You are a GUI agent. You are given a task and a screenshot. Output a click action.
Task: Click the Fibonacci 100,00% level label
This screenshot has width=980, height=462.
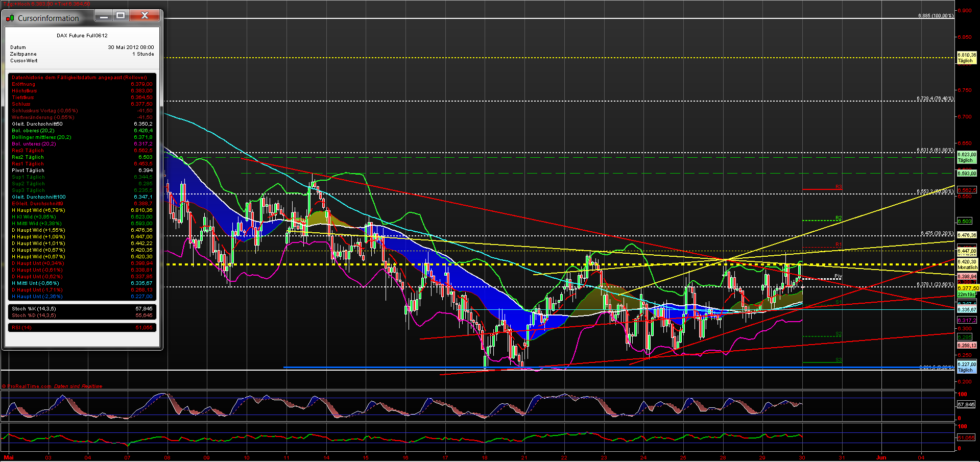coord(936,16)
